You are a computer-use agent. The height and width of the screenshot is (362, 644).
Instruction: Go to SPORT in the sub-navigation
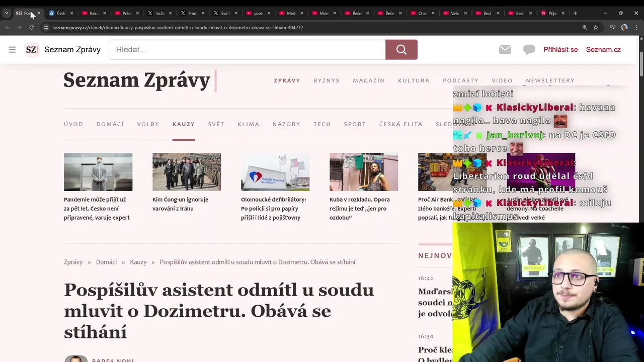(x=355, y=124)
